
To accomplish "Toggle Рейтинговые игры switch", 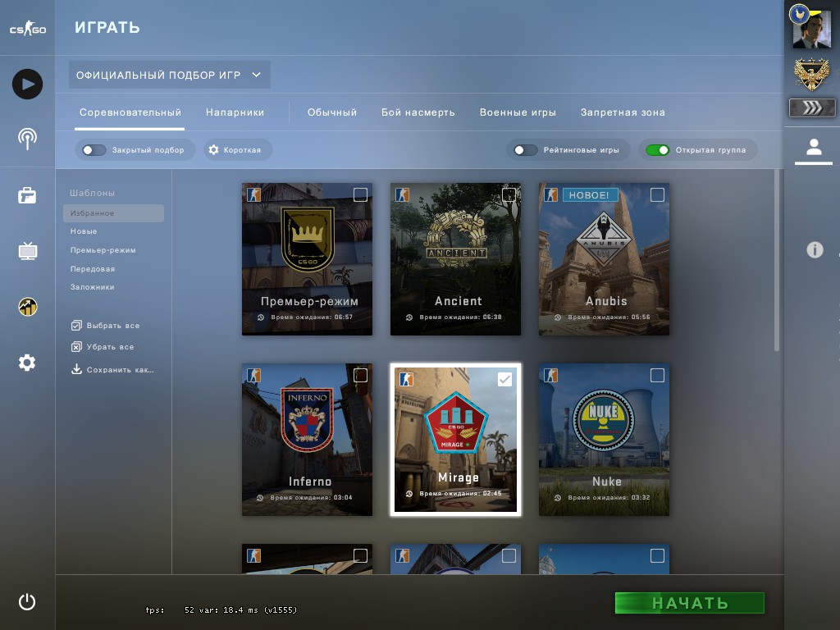I will (x=526, y=150).
